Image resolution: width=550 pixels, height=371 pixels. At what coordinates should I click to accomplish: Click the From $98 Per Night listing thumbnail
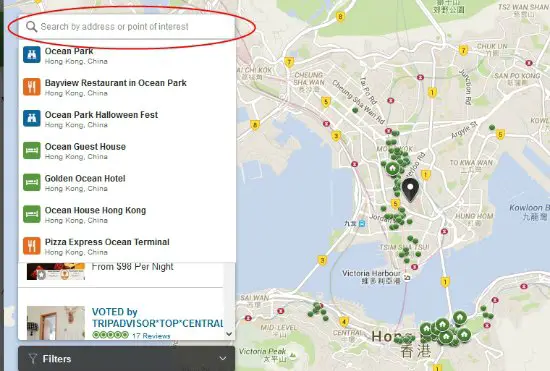click(56, 271)
